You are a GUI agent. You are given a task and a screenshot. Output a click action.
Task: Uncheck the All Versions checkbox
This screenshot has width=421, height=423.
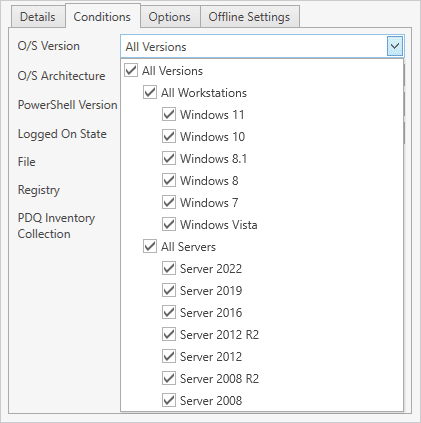pyautogui.click(x=131, y=70)
